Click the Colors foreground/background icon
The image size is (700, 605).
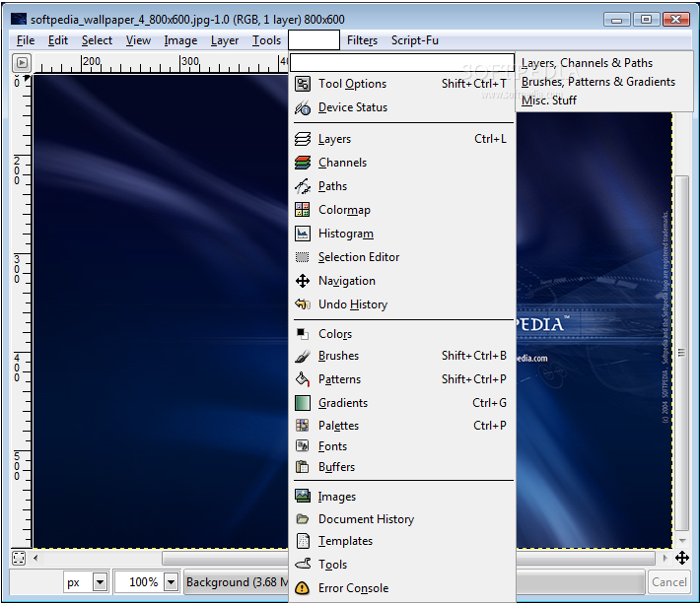(303, 334)
